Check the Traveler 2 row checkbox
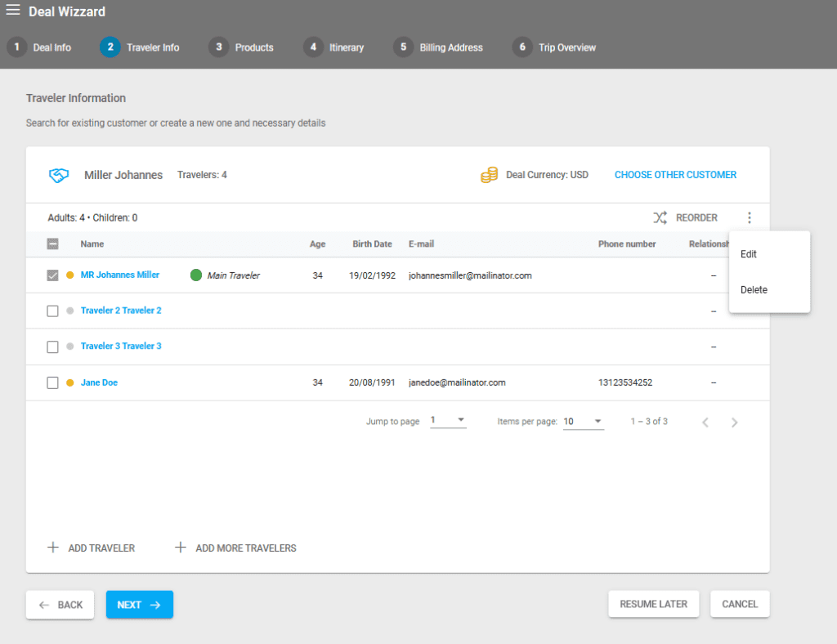Image resolution: width=837 pixels, height=644 pixels. [52, 311]
